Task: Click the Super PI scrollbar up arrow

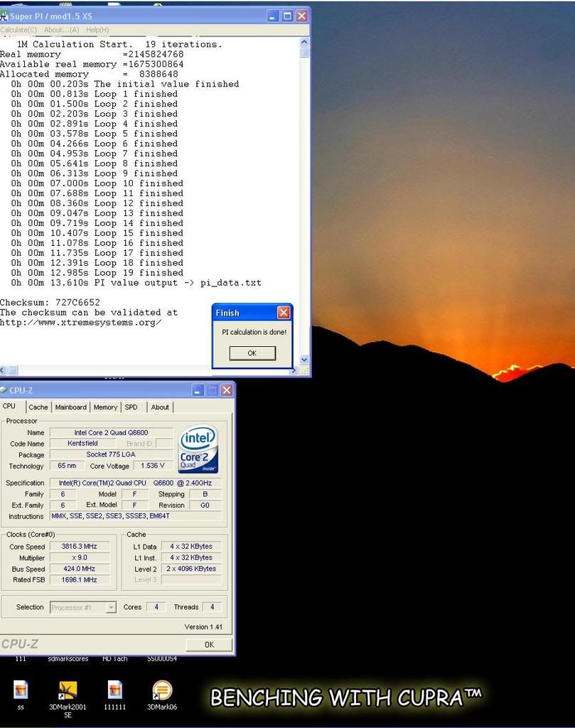Action: tap(304, 42)
